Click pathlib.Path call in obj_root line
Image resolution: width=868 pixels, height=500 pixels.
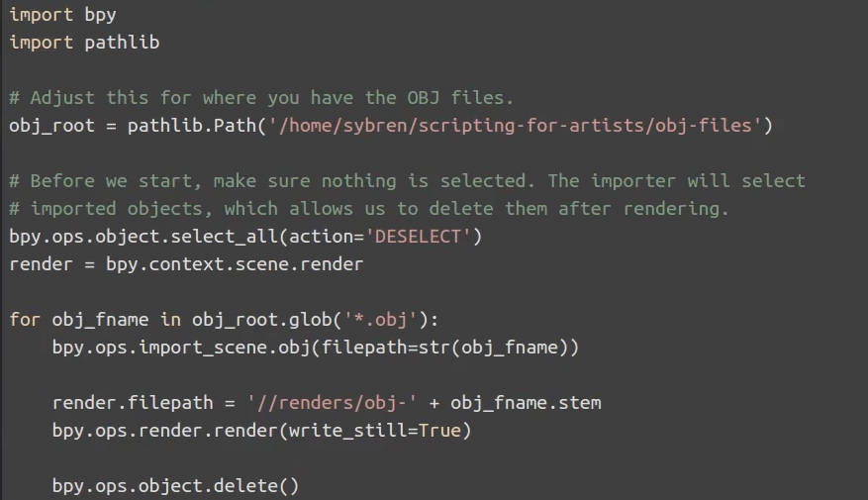pyautogui.click(x=192, y=126)
